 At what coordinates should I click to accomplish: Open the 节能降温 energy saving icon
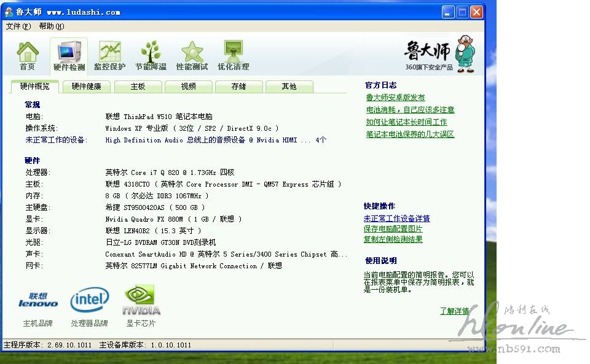[151, 56]
